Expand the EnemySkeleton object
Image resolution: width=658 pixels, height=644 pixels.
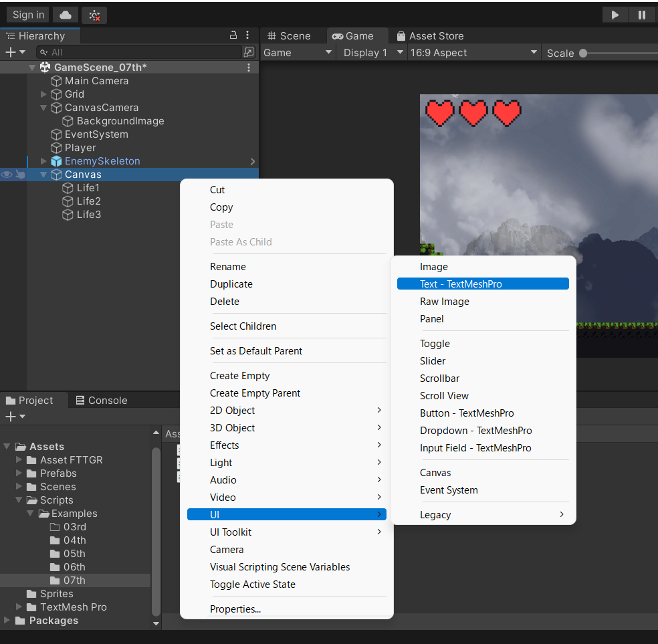coord(43,161)
